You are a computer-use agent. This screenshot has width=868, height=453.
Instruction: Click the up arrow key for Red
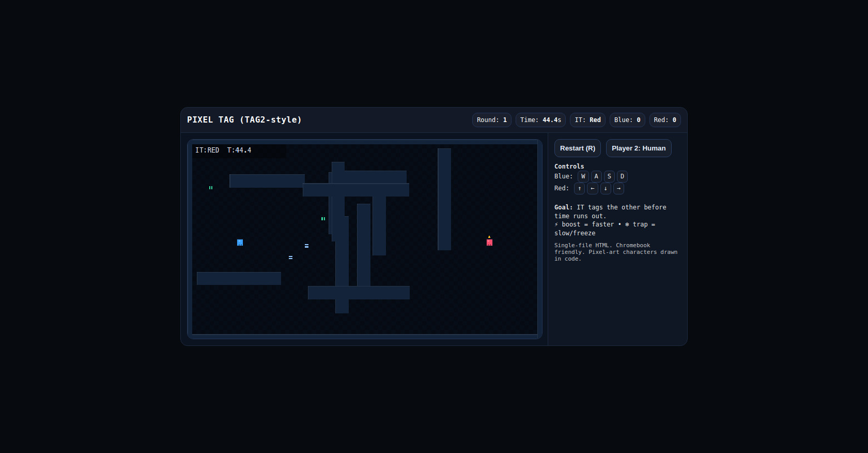tap(579, 189)
